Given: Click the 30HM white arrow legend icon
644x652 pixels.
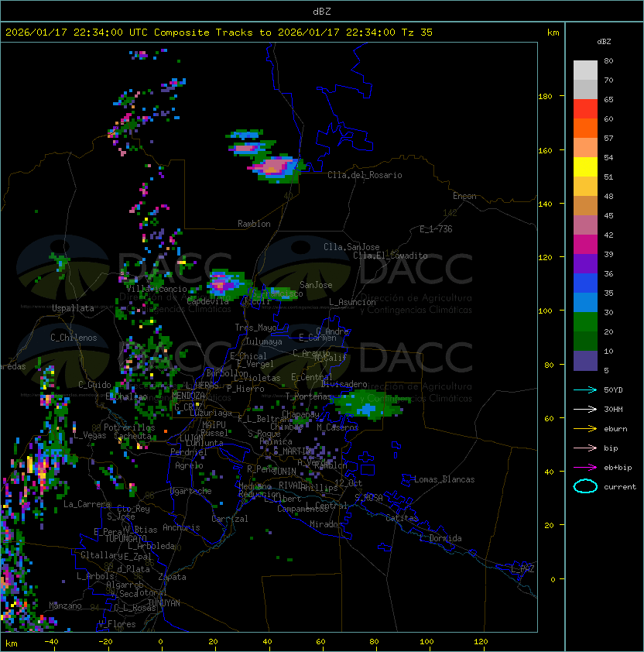Looking at the screenshot, I should pyautogui.click(x=585, y=409).
